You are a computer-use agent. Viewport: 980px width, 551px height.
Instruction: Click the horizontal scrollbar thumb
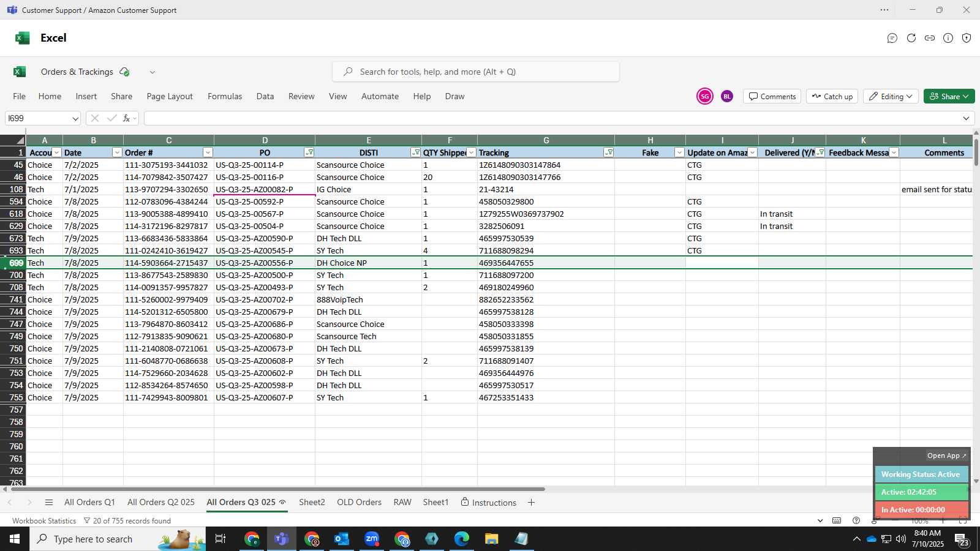[x=277, y=489]
